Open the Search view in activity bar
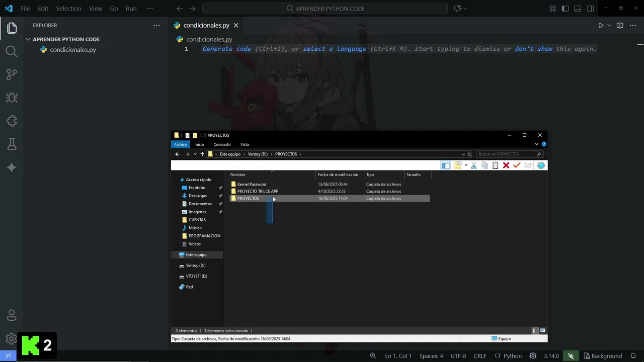This screenshot has width=644, height=362. 12,51
